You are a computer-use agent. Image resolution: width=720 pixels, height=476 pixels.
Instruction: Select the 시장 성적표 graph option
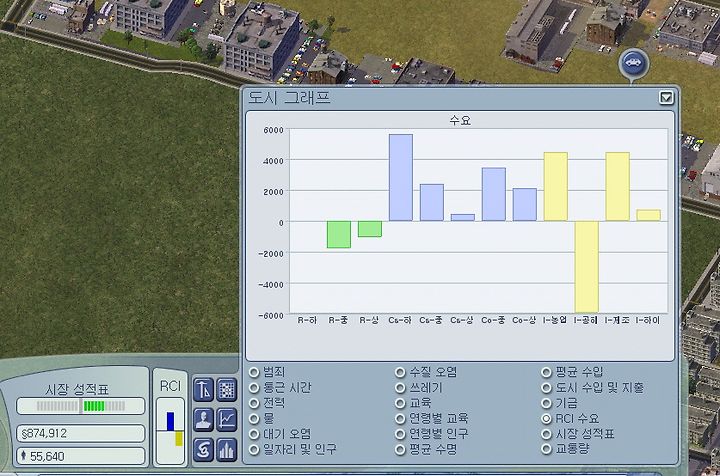pos(578,434)
